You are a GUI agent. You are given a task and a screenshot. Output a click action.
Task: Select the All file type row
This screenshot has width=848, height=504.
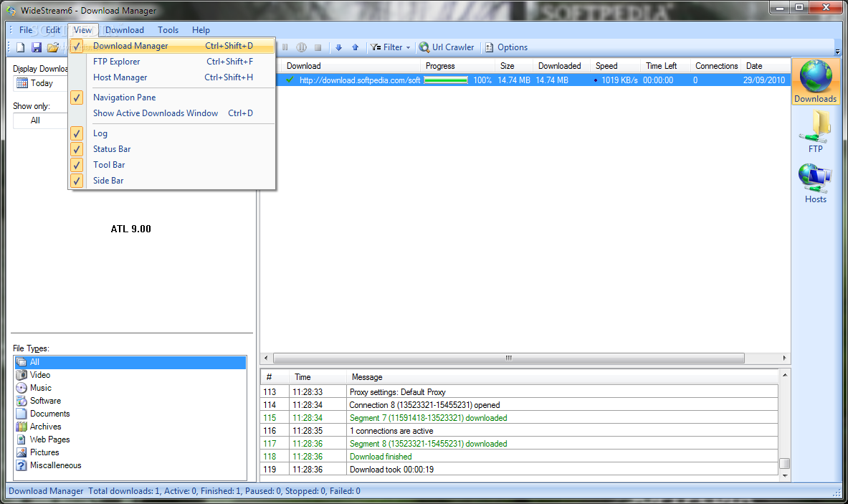pos(130,362)
